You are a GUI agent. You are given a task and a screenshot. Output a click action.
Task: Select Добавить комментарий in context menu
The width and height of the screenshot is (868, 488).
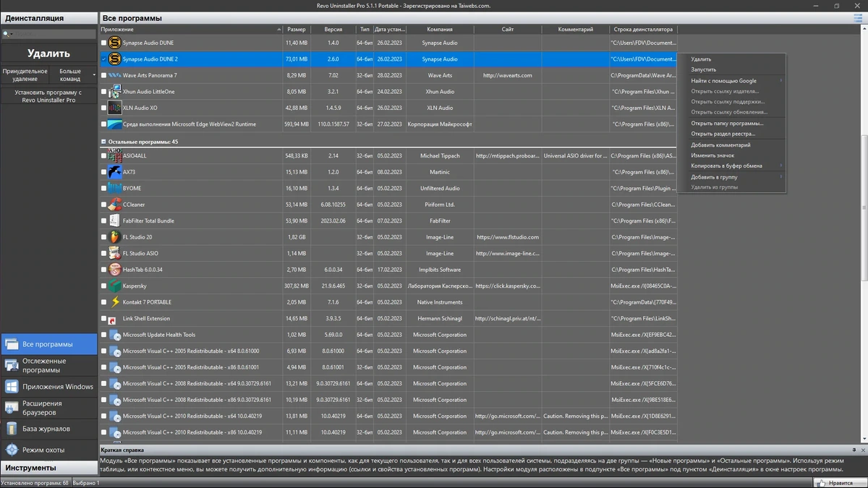coord(731,145)
